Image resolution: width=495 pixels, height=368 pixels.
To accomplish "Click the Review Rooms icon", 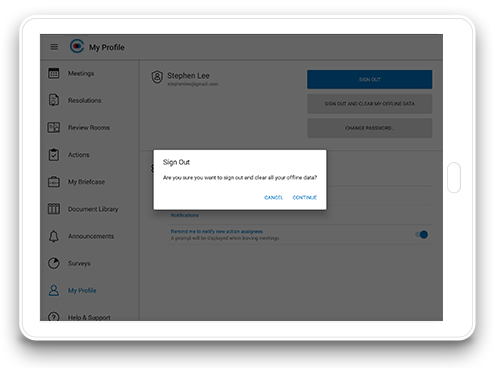I will click(x=54, y=127).
